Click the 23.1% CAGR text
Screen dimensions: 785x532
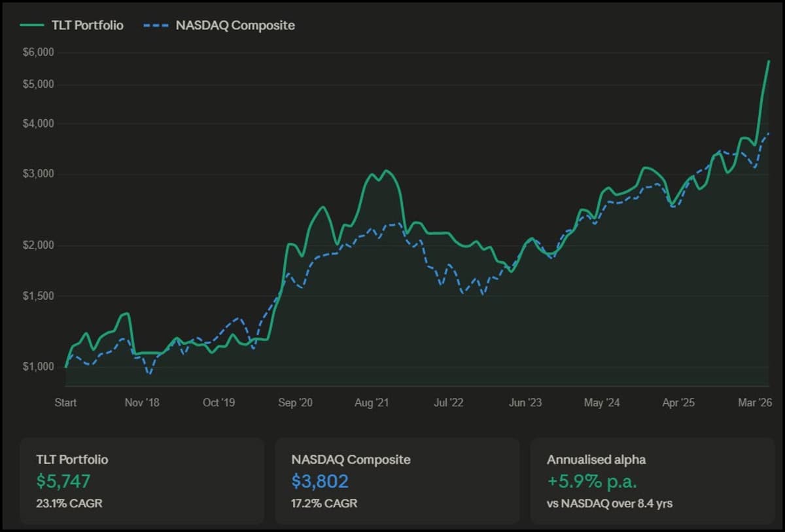[69, 504]
